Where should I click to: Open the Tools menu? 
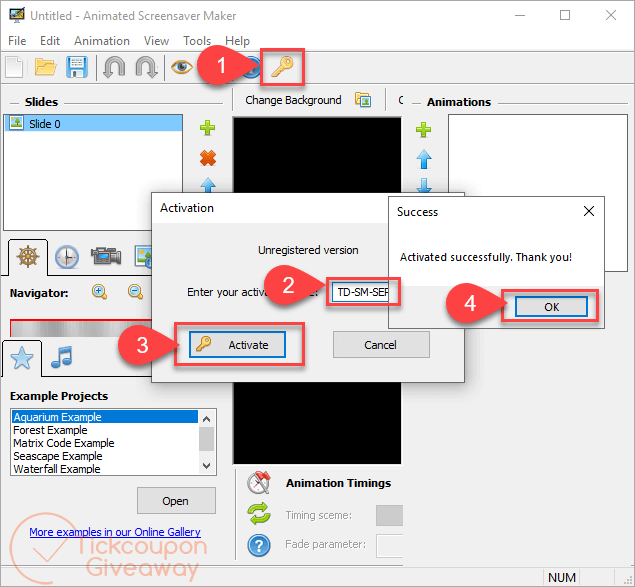click(197, 41)
